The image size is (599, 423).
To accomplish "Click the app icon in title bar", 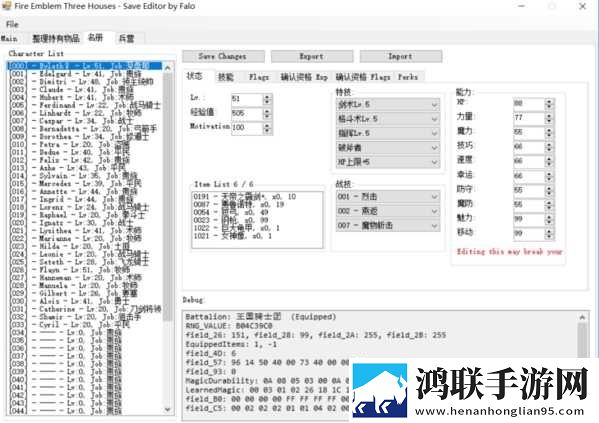I will pyautogui.click(x=6, y=6).
